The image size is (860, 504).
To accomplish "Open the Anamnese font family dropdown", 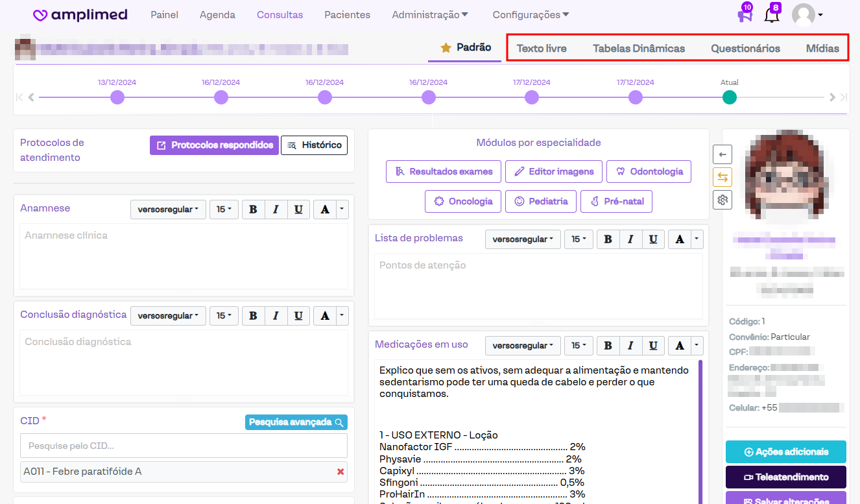I will (168, 210).
